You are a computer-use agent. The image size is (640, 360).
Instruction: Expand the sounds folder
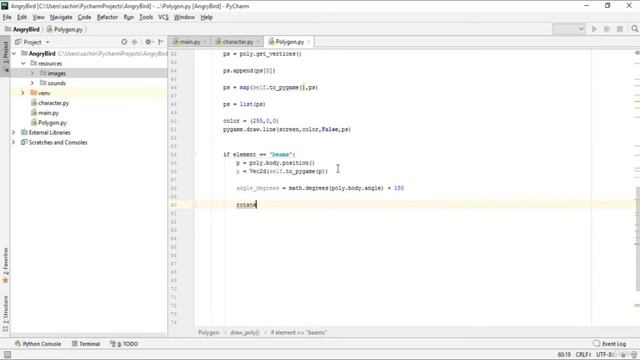(x=32, y=83)
